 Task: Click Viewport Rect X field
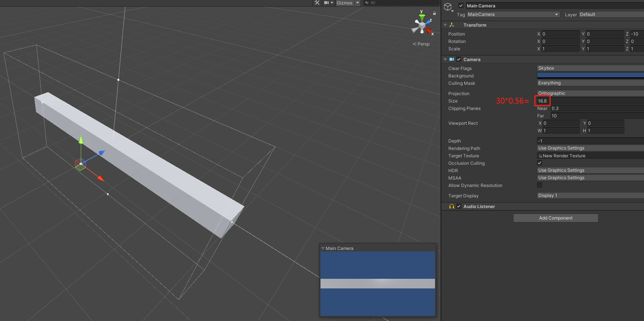pyautogui.click(x=561, y=123)
